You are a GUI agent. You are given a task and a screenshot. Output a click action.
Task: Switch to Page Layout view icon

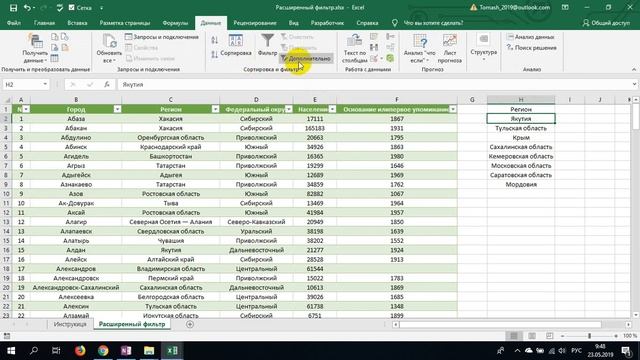point(532,336)
